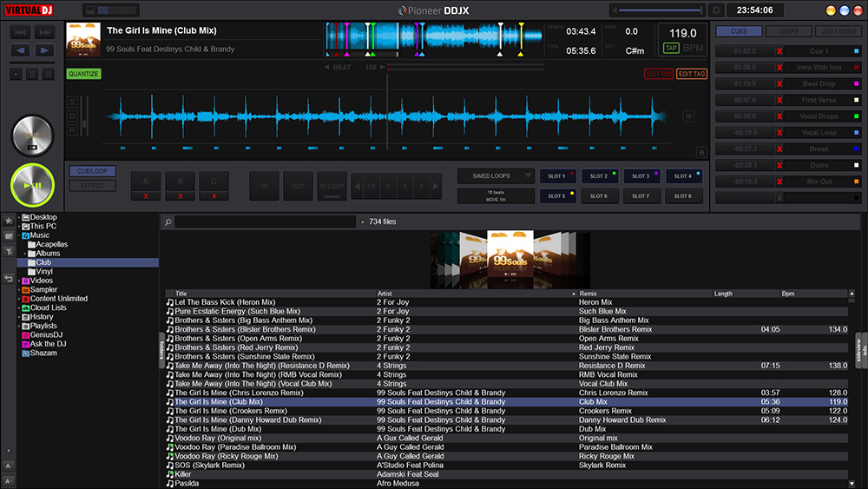Open settings with the gear icon
This screenshot has width=868, height=489.
tap(716, 10)
